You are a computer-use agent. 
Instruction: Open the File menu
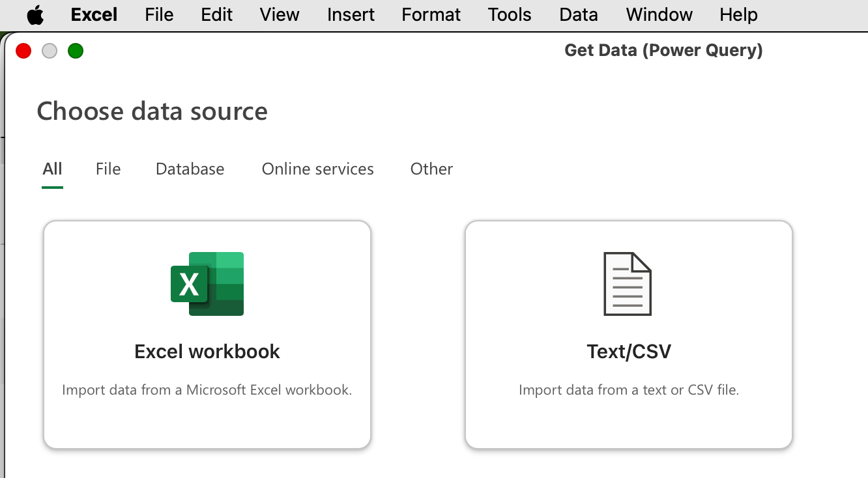tap(159, 15)
